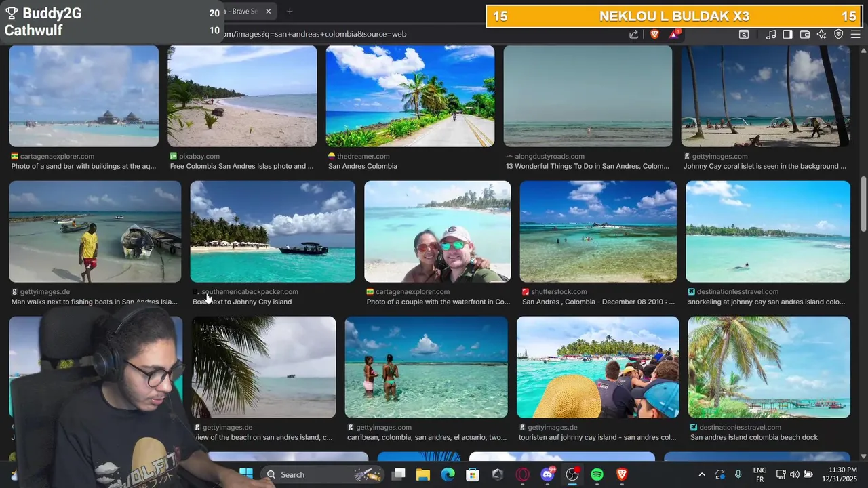Open the volume speaker tray icon
Screen dimensions: 868x488
[x=794, y=474]
